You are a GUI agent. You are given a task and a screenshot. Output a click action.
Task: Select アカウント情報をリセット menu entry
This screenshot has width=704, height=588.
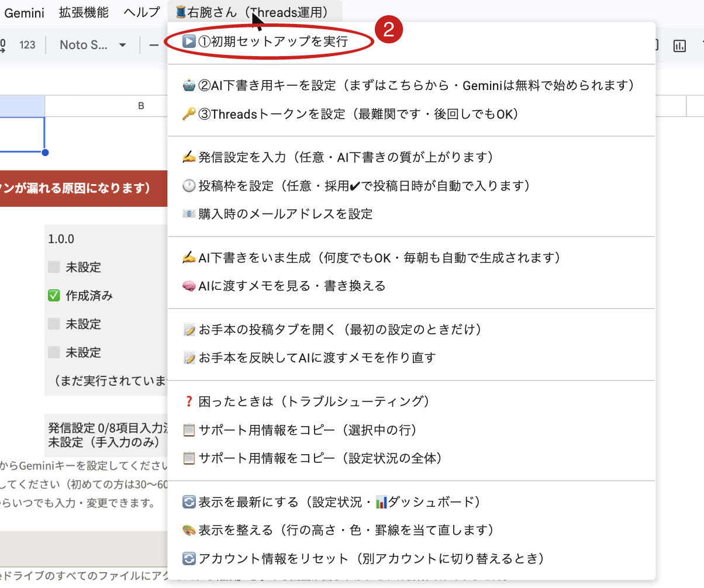[412, 559]
